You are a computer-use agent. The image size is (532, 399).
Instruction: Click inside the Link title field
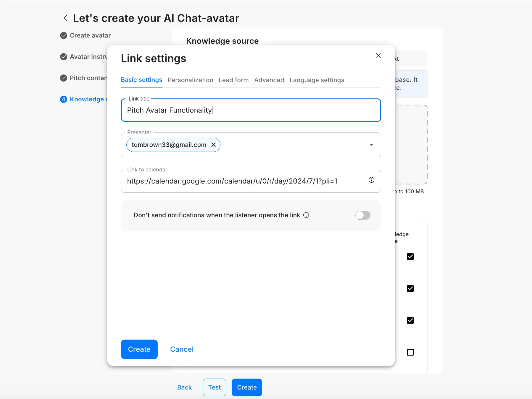(x=251, y=110)
